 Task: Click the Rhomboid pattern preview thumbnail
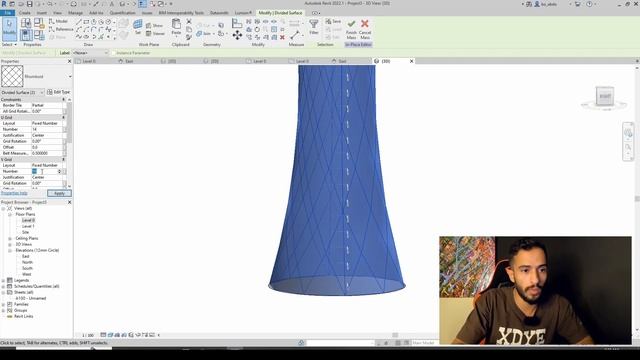point(12,76)
